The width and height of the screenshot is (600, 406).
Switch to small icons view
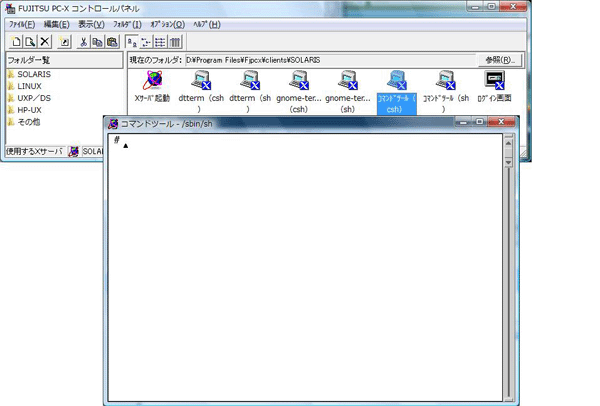pyautogui.click(x=146, y=41)
